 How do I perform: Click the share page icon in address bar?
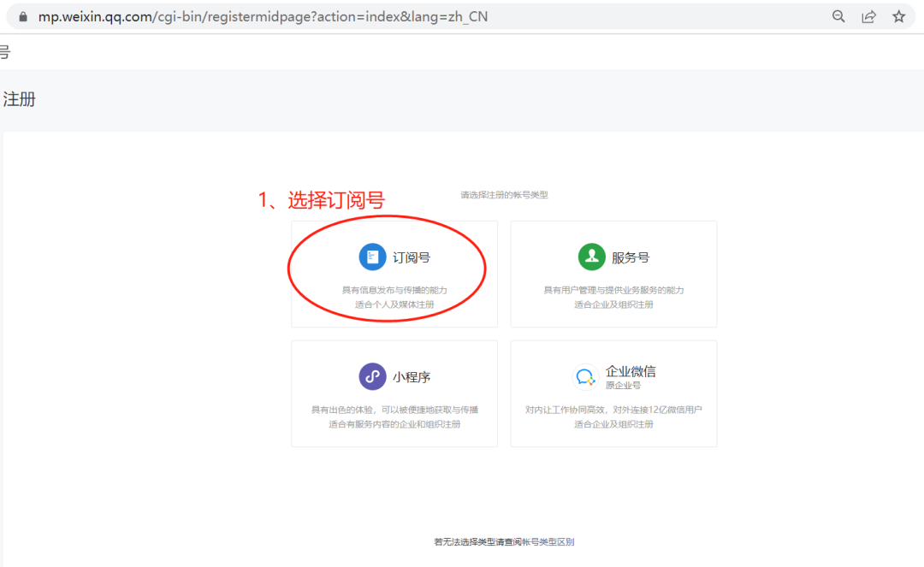[x=868, y=16]
